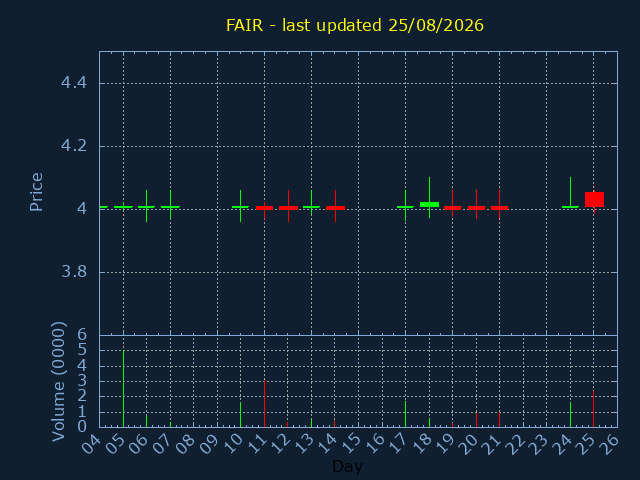Click the 3.8 price axis label
The image size is (640, 480).
point(74,271)
